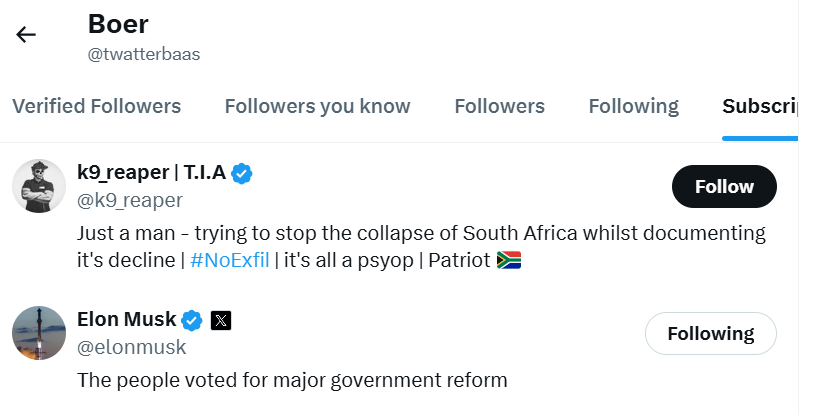Open the @elonmusk handle
The image size is (837, 415).
tap(131, 347)
